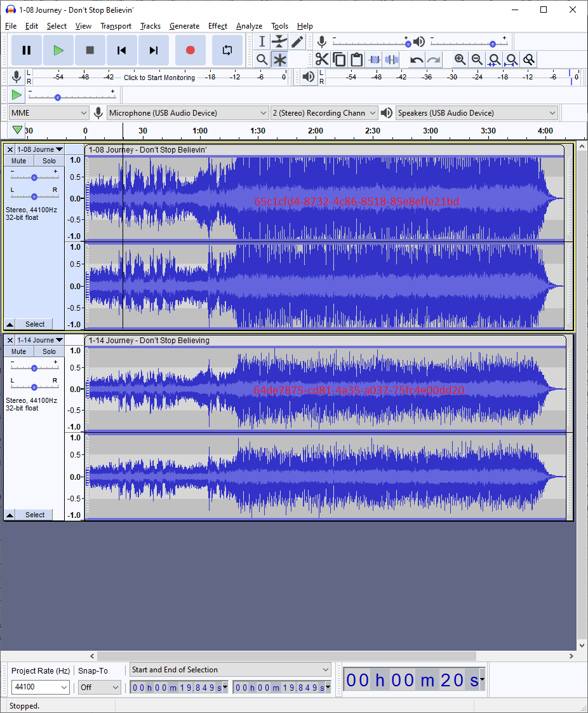The height and width of the screenshot is (713, 588).
Task: Click the red Record button
Action: pyautogui.click(x=190, y=50)
